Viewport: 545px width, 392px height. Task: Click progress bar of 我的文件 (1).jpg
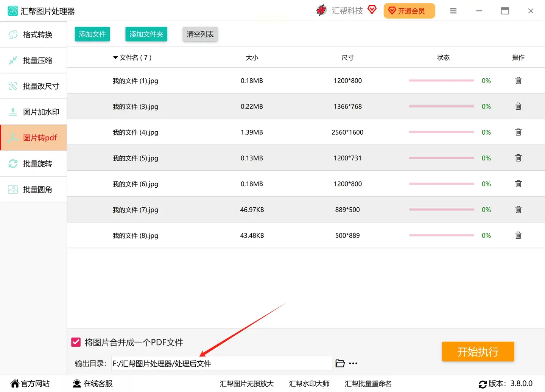[x=441, y=81]
